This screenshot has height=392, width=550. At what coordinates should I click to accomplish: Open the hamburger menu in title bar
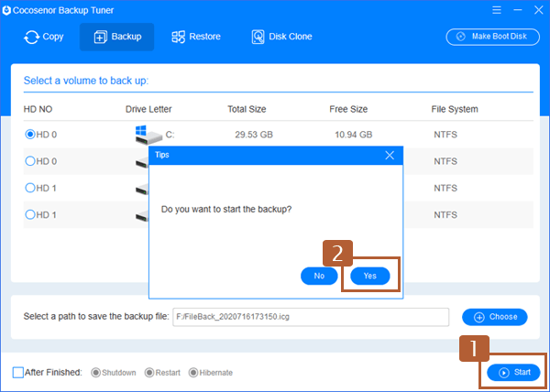coord(496,10)
